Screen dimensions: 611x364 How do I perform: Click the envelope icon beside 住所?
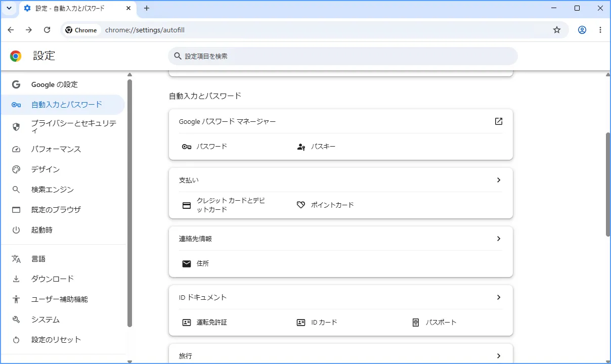tap(187, 264)
